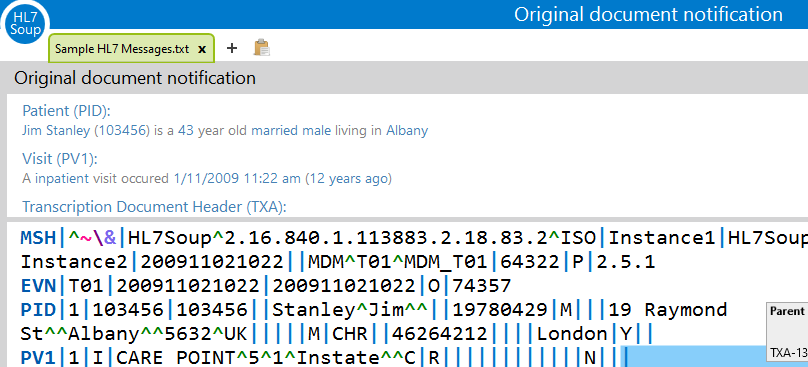Click the highlighted blue PV1 field
This screenshot has height=367, width=808.
[x=695, y=357]
